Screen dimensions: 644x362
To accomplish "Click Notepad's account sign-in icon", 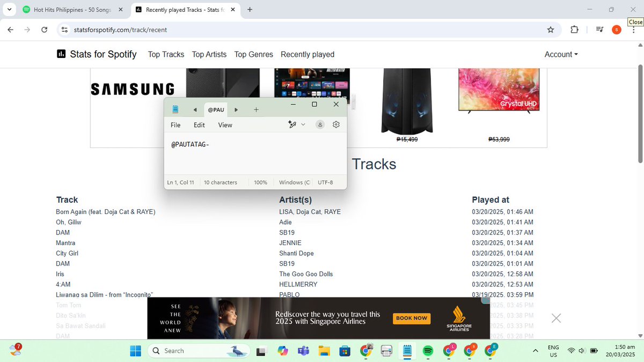I will tap(320, 124).
